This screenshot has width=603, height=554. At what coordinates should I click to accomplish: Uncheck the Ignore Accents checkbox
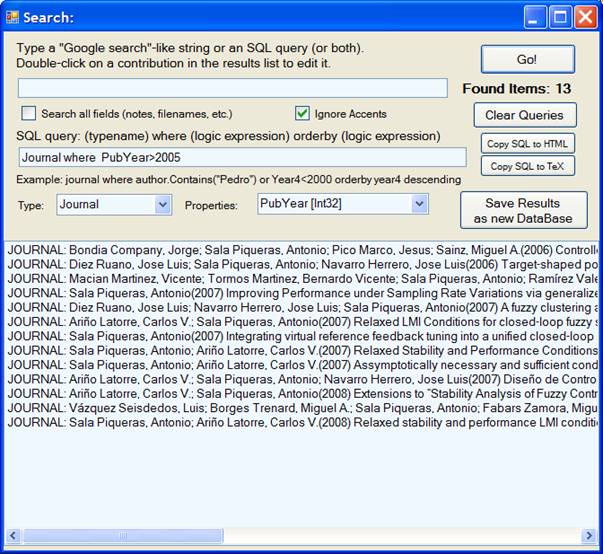pyautogui.click(x=303, y=113)
